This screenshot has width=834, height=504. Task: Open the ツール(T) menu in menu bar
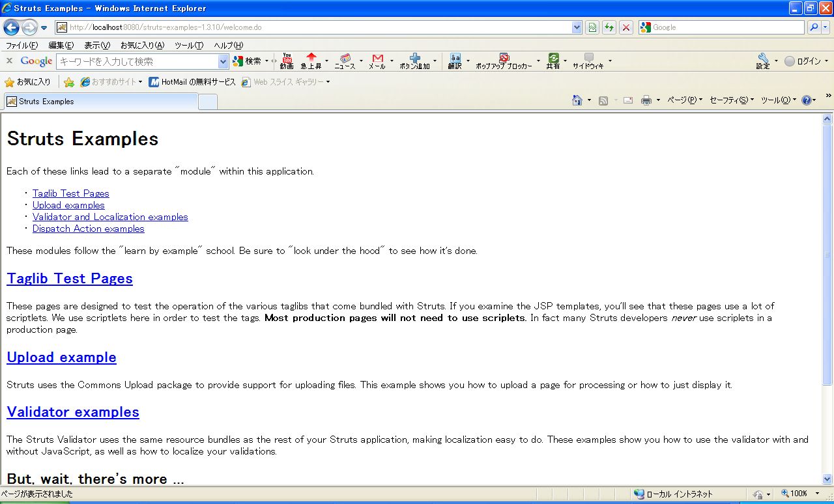[189, 46]
